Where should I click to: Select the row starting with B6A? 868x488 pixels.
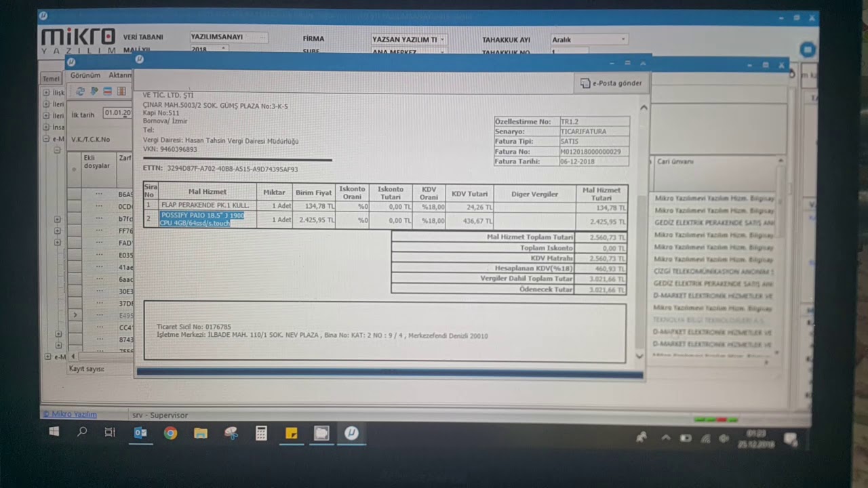99,194
